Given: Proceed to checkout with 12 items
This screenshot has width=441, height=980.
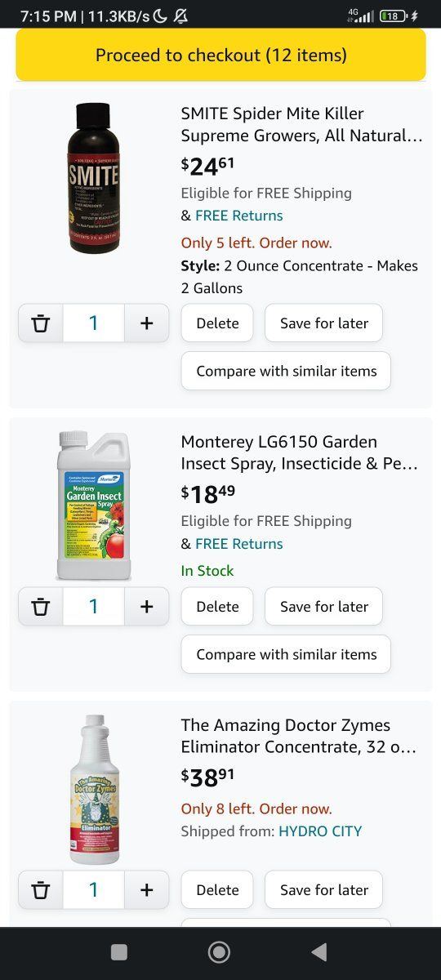Looking at the screenshot, I should pyautogui.click(x=220, y=56).
